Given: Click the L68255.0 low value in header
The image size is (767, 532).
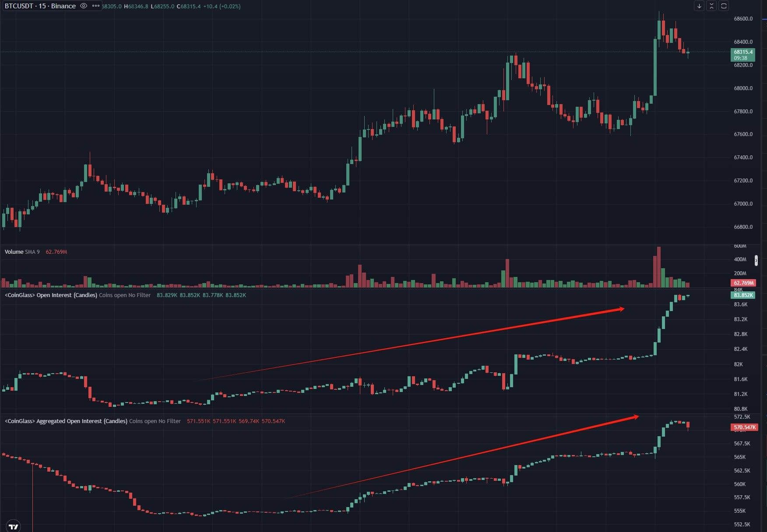Looking at the screenshot, I should pos(162,6).
